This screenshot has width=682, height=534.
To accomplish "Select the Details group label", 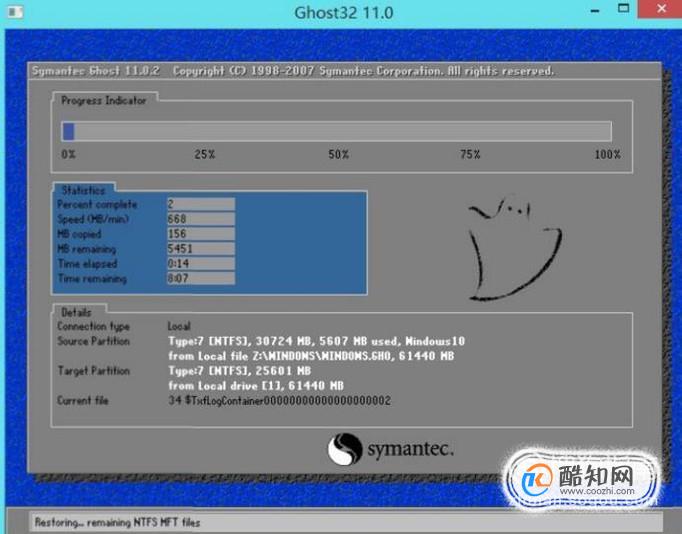I will pyautogui.click(x=77, y=312).
